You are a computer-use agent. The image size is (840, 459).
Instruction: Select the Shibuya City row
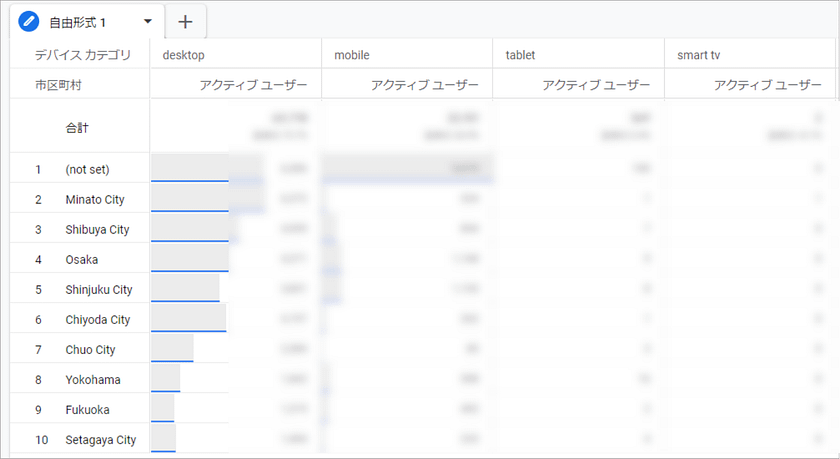coord(97,230)
